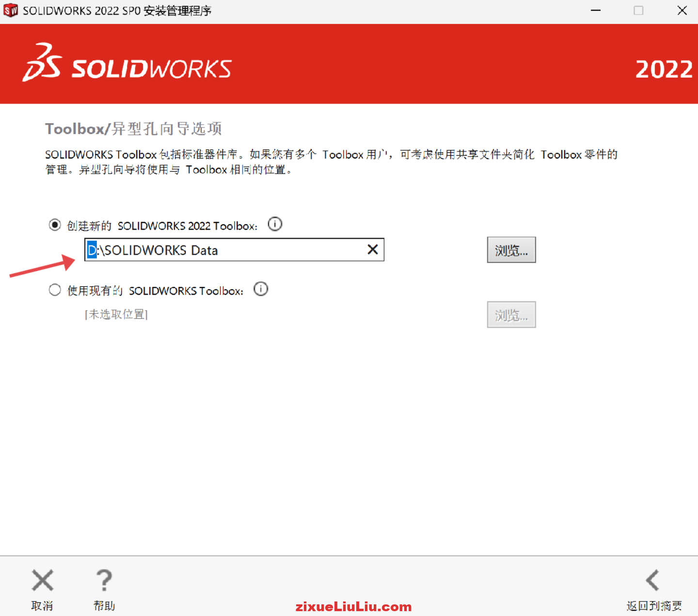Click the disabled browse button for existing Toolbox

click(511, 314)
